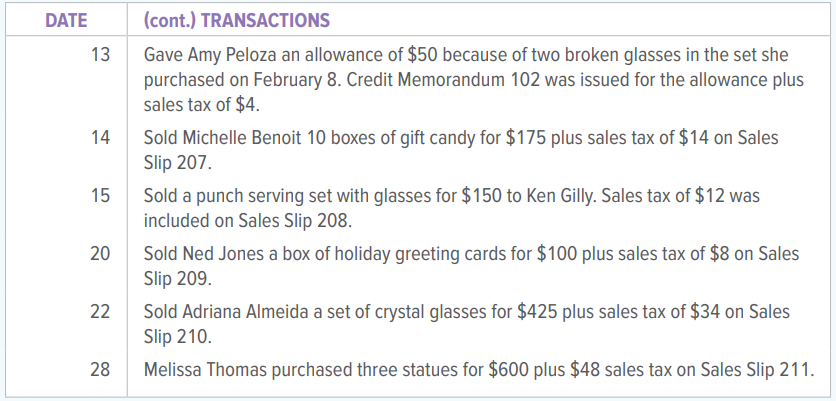This screenshot has height=401, width=836.
Task: Click the Slip 210 text
Action: pyautogui.click(x=177, y=336)
